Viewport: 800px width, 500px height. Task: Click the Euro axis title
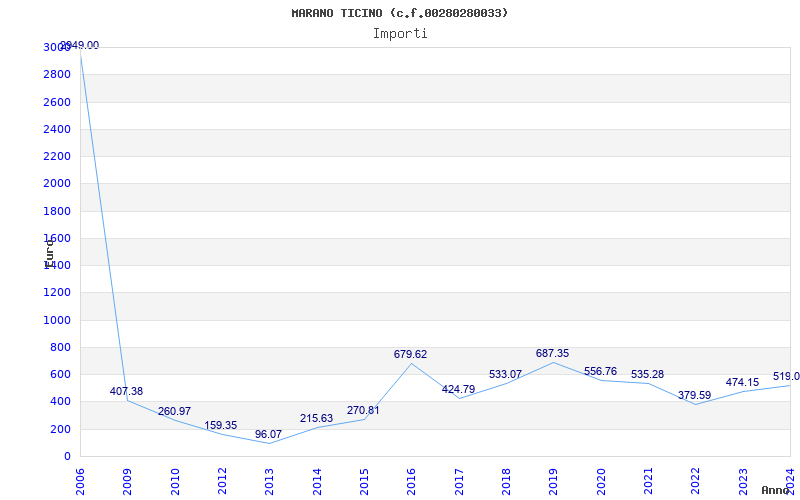tap(49, 253)
